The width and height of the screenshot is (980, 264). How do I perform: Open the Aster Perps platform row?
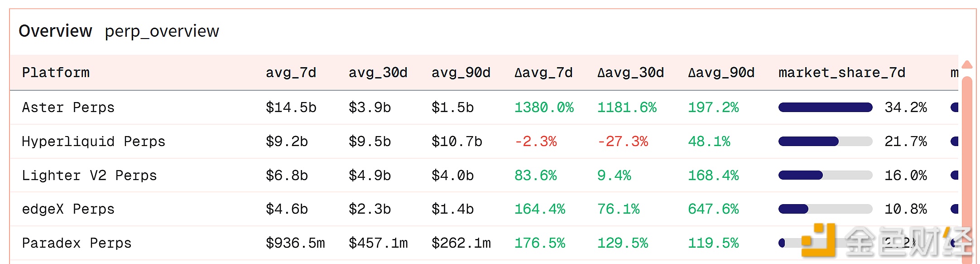[x=68, y=108]
